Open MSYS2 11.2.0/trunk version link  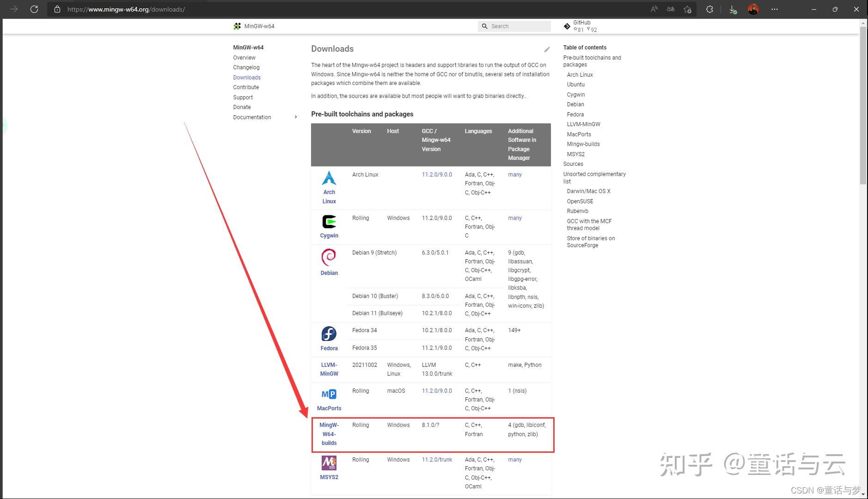click(x=437, y=460)
